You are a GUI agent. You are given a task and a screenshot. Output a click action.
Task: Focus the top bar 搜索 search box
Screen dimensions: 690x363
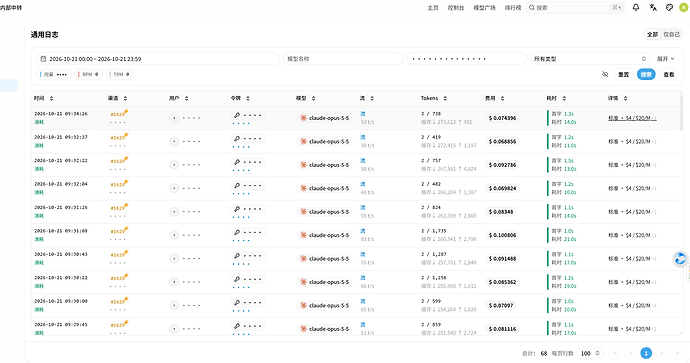pos(576,7)
